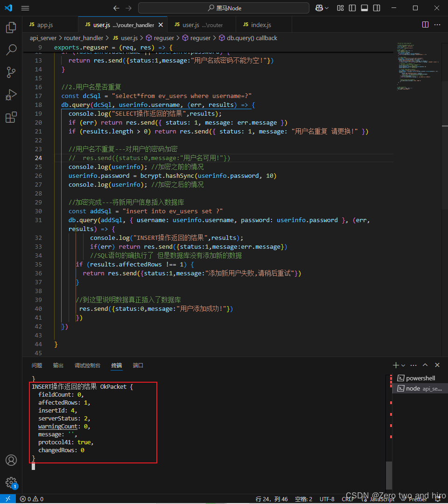The image size is (448, 504).
Task: Open Search in the activity bar
Action: click(11, 50)
